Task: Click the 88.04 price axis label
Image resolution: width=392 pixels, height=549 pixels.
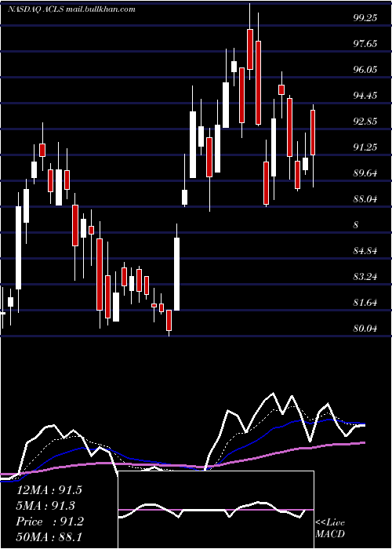Action: pos(365,199)
